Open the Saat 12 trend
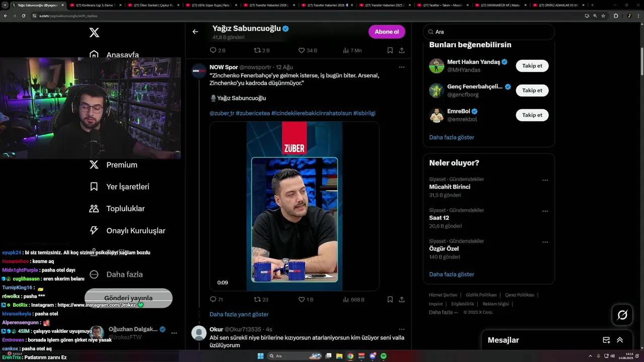Screen dimensions: 644x362 tap(439, 218)
